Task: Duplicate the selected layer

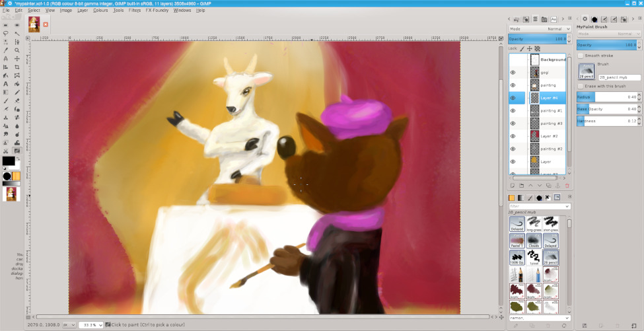Action: pyautogui.click(x=549, y=186)
